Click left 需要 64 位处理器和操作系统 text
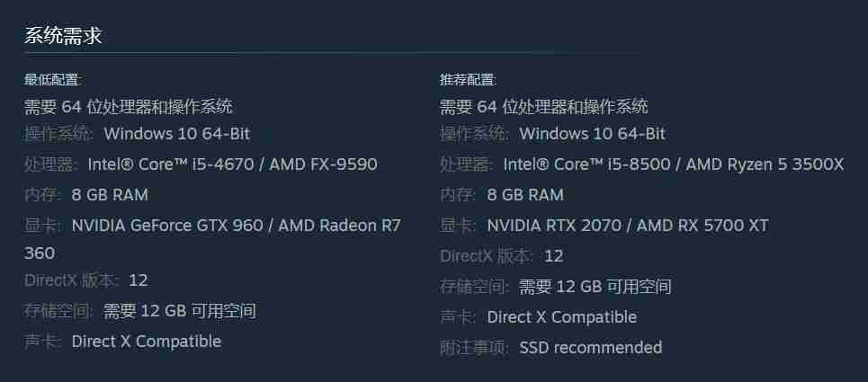Image resolution: width=868 pixels, height=382 pixels. coord(129,106)
